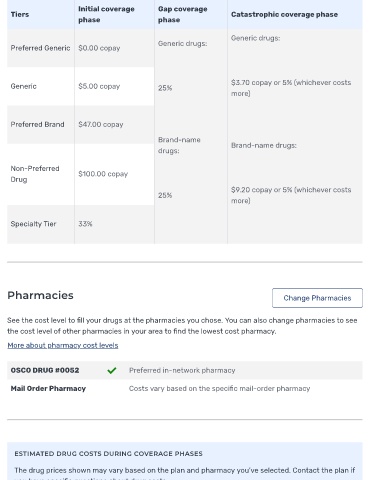Click the Non-Preferred Drug tier cell
The image size is (370, 480).
click(40, 174)
